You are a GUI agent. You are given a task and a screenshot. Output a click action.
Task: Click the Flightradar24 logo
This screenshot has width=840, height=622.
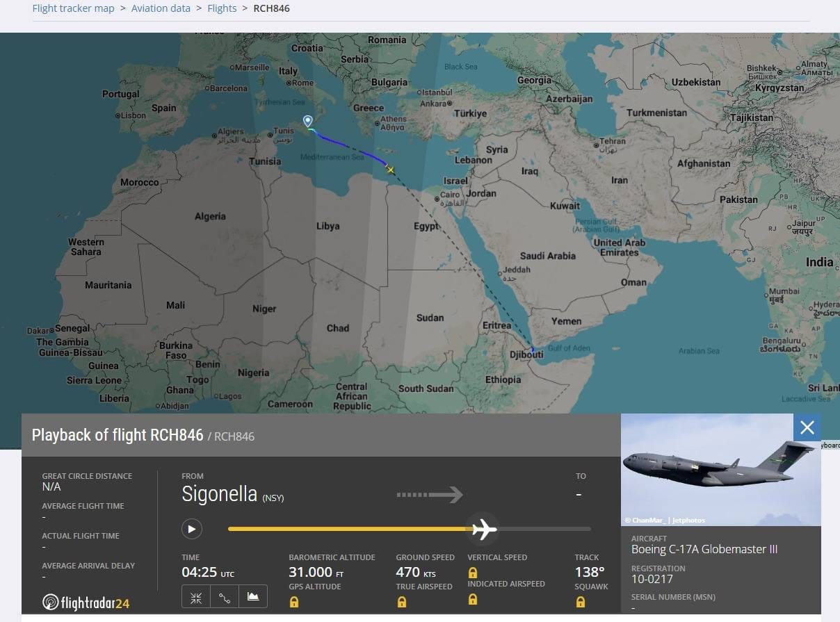click(86, 602)
